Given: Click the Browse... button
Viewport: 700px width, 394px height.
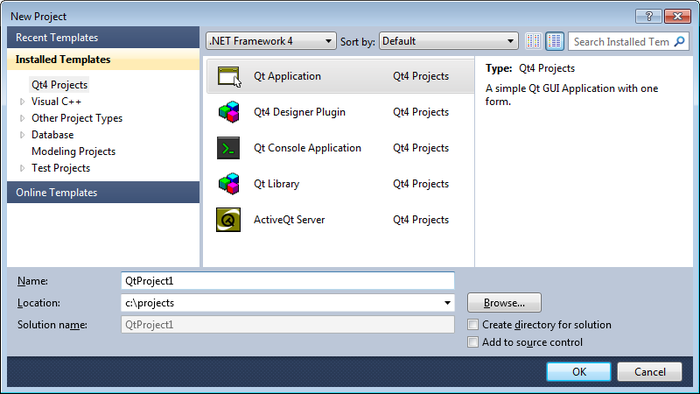Looking at the screenshot, I should pos(504,303).
